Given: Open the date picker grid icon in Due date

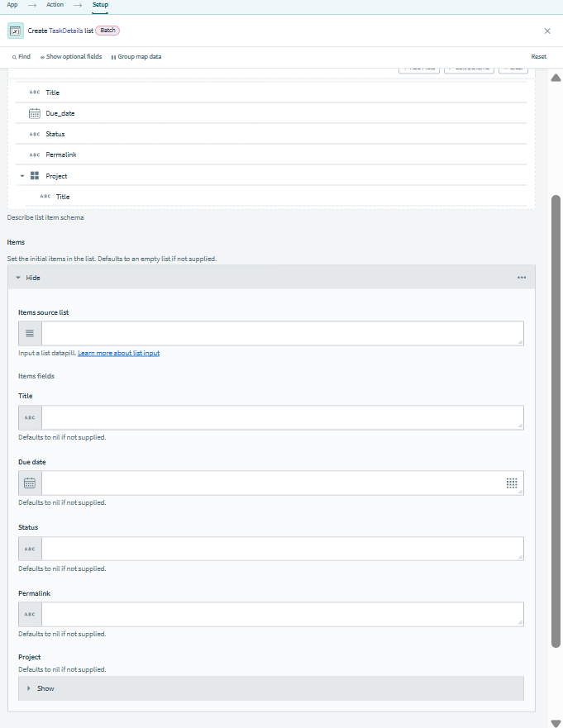Looking at the screenshot, I should click(x=511, y=483).
